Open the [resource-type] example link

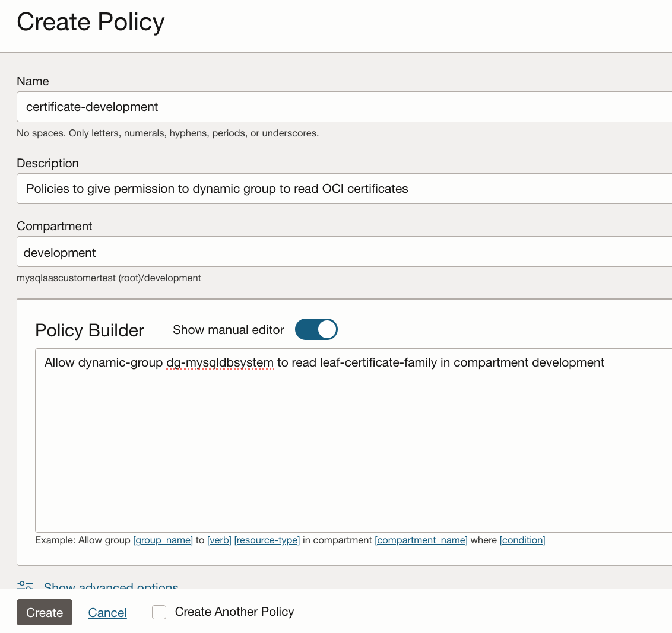point(267,540)
